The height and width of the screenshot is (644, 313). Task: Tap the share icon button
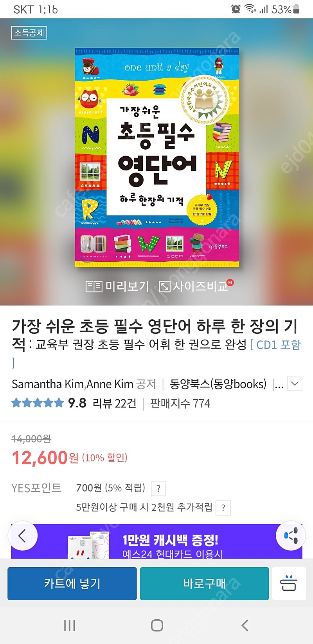click(x=291, y=535)
